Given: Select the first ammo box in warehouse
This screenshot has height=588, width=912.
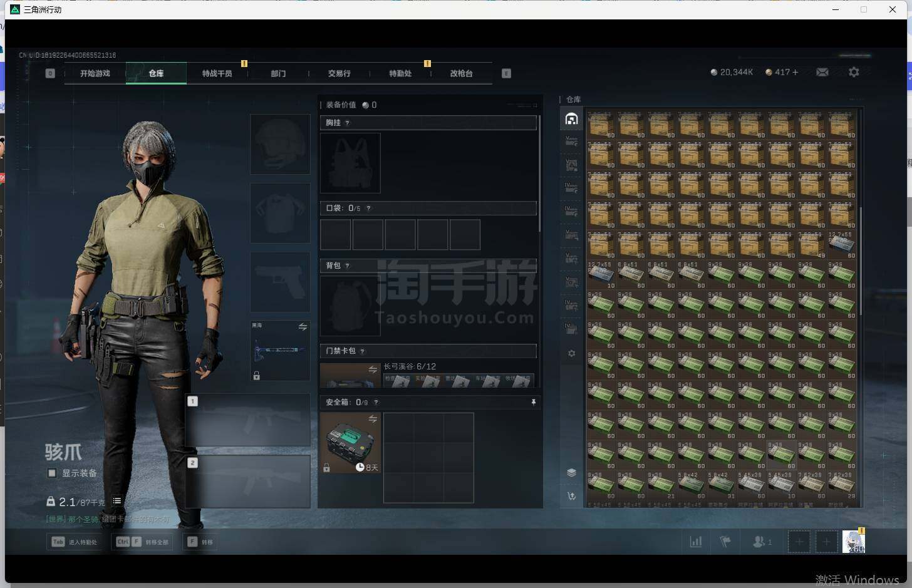Looking at the screenshot, I should [601, 125].
